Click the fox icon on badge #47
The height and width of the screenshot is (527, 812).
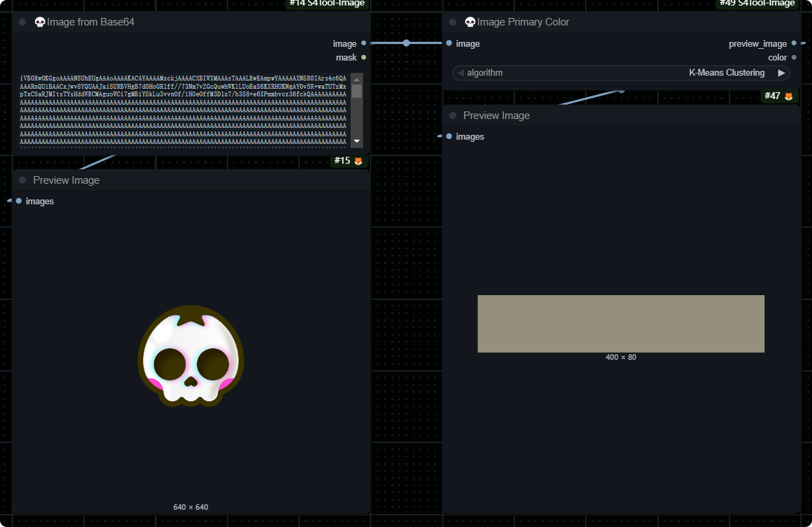click(x=789, y=96)
